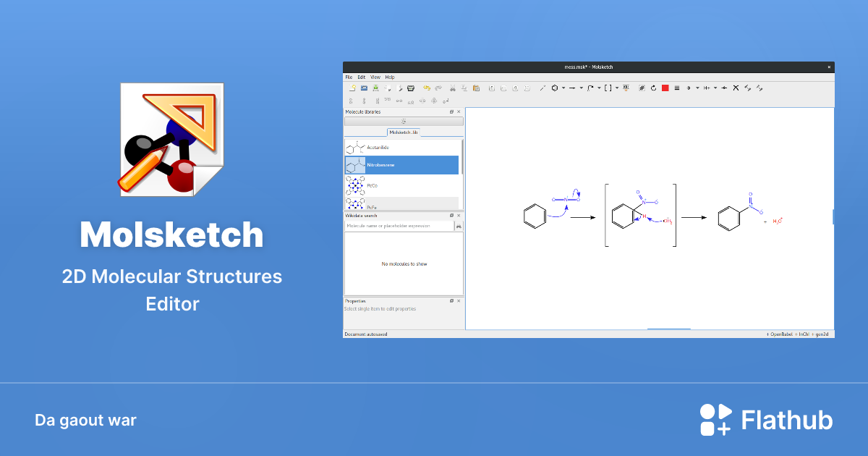Select the draw line tool
This screenshot has height=456, width=868.
tap(542, 88)
